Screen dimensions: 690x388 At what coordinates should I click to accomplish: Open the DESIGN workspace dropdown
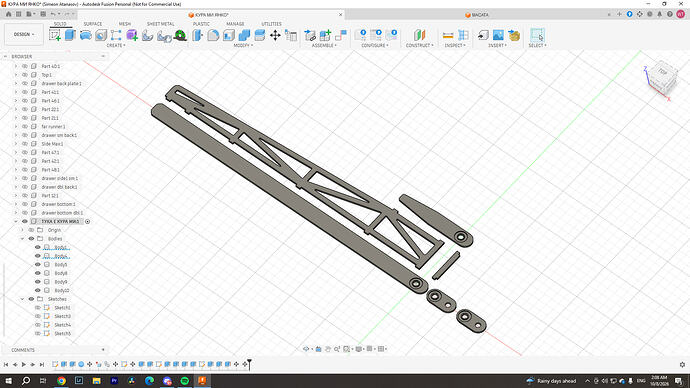(24, 34)
